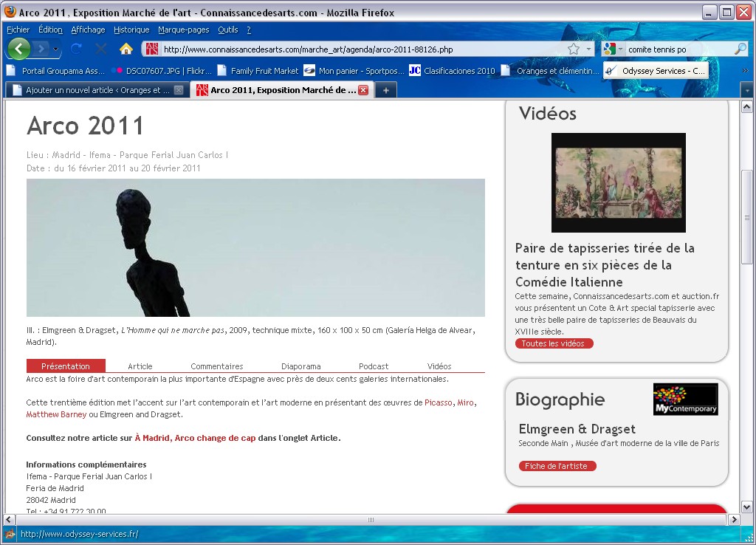Select the Vidéos tab on the page
The width and height of the screenshot is (756, 545).
[439, 366]
